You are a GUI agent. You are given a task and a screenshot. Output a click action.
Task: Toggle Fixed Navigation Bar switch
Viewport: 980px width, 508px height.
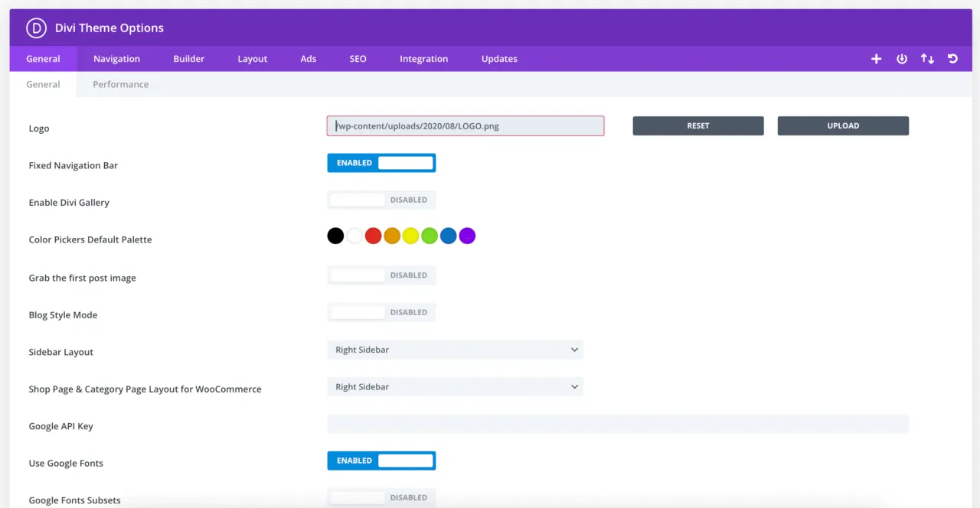pyautogui.click(x=381, y=163)
